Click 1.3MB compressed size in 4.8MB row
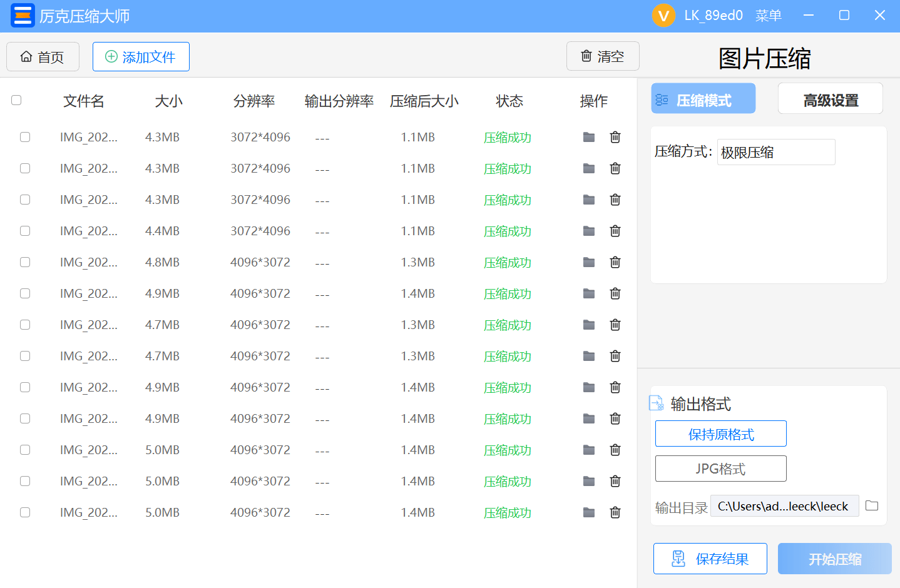Viewport: 900px width, 588px height. point(418,262)
